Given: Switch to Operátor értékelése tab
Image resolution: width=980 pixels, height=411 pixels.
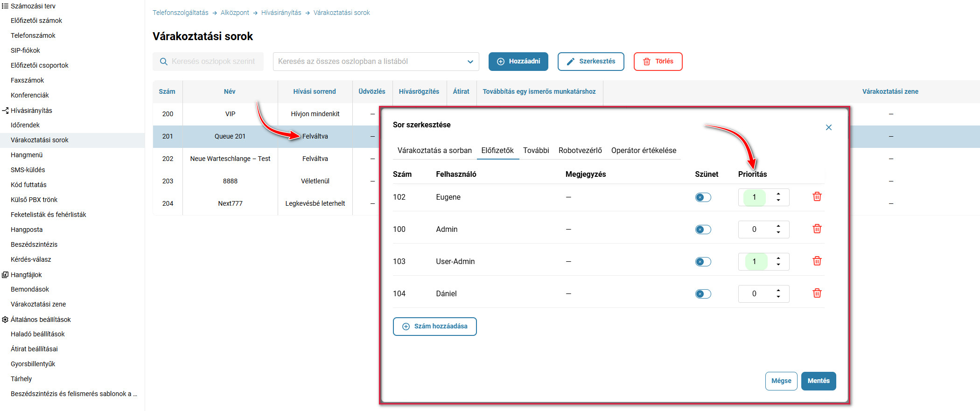Looking at the screenshot, I should tap(644, 150).
